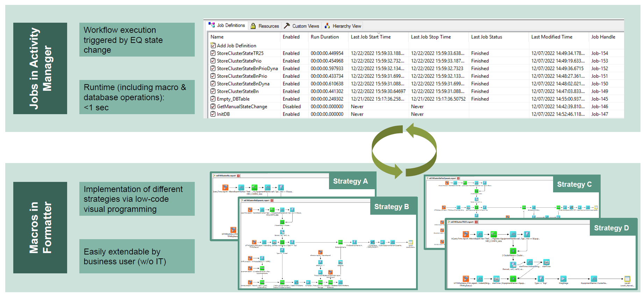Select the bQueryTime.report source node in Strategy D
This screenshot has height=295, width=644.
[x=466, y=234]
